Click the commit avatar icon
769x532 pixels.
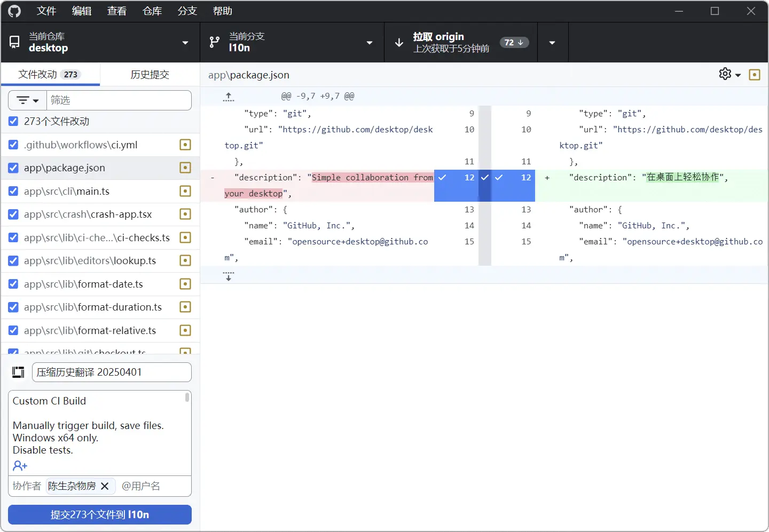18,372
